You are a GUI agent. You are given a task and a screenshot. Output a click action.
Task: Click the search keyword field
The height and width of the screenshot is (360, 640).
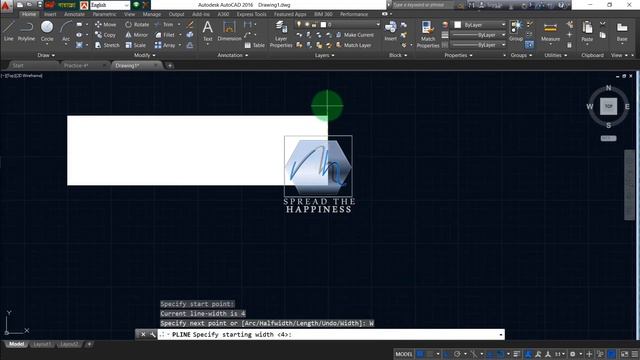[422, 5]
